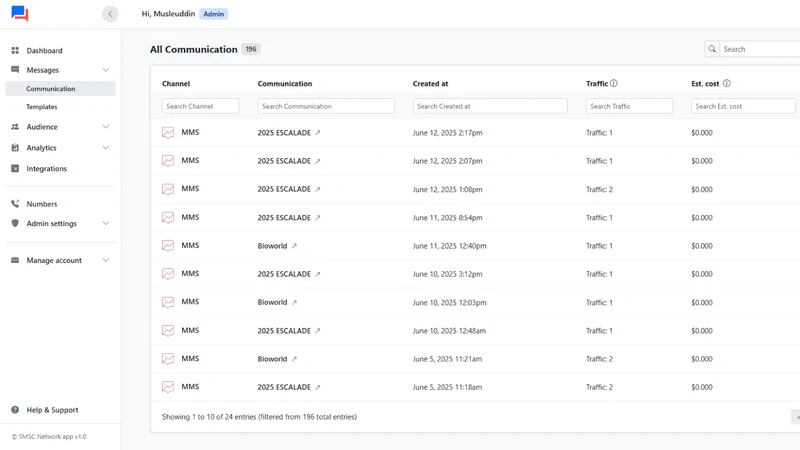Viewport: 800px width, 450px height.
Task: Expand the Messages menu chevron
Action: click(106, 70)
